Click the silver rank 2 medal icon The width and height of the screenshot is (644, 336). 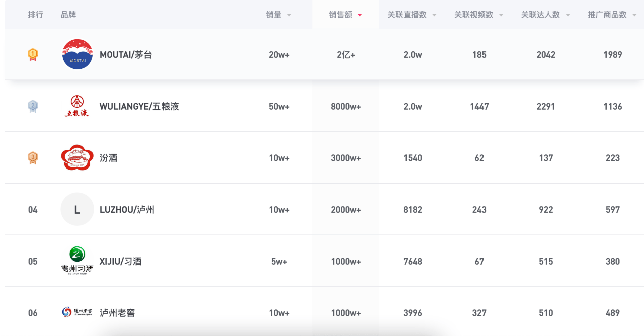pyautogui.click(x=33, y=106)
